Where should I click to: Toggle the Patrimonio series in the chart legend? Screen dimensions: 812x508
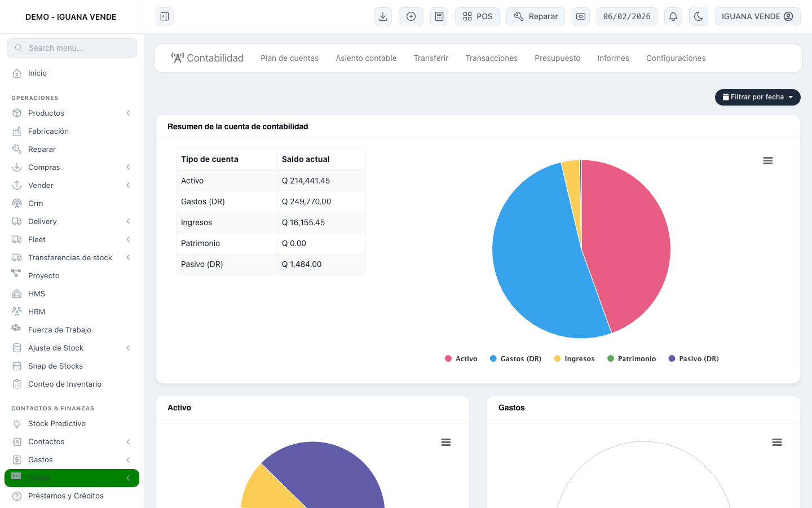pyautogui.click(x=632, y=359)
